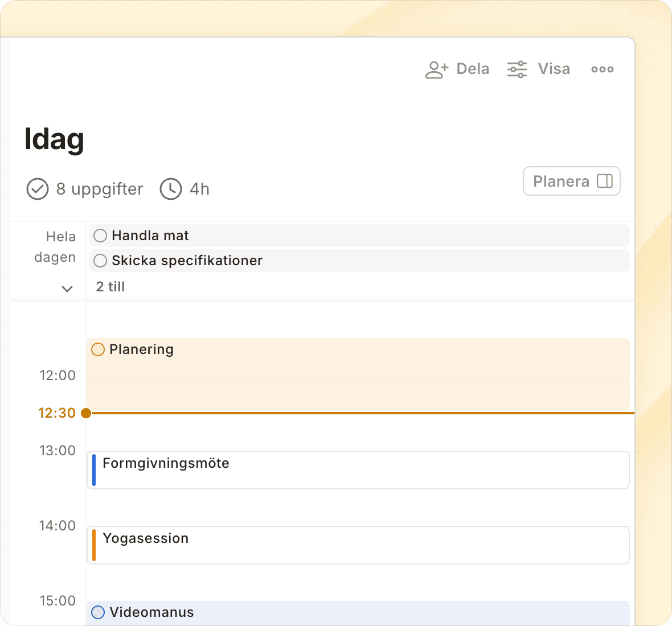The image size is (672, 626).
Task: Click the Planera button text
Action: point(561,181)
